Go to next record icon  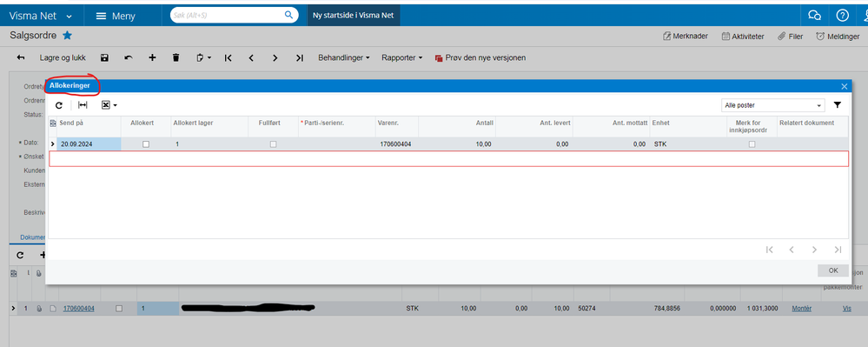275,57
